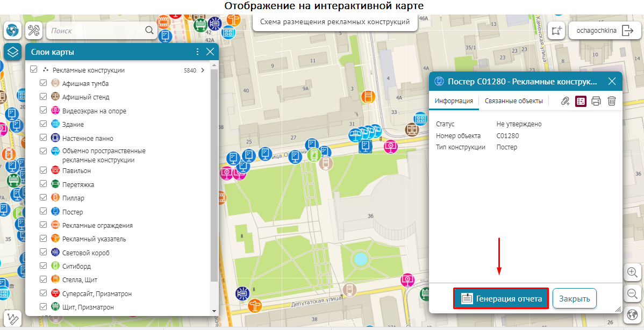
Task: Switch to the Связанные объекты tab
Action: coord(513,101)
